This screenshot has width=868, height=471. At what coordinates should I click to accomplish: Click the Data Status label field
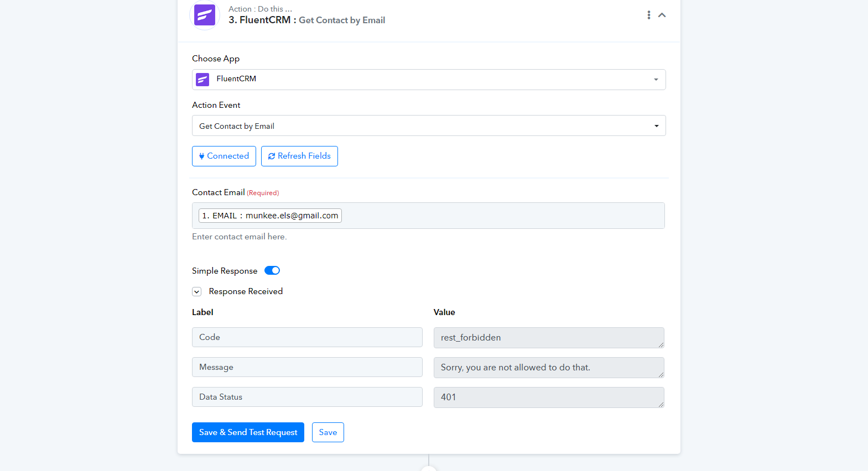coord(307,397)
